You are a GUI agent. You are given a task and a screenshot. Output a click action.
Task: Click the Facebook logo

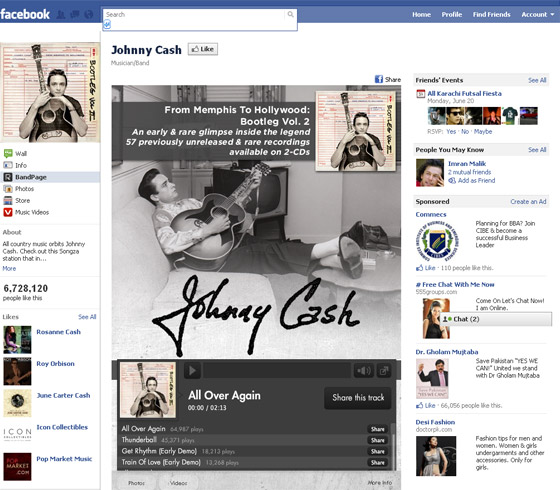(x=25, y=14)
